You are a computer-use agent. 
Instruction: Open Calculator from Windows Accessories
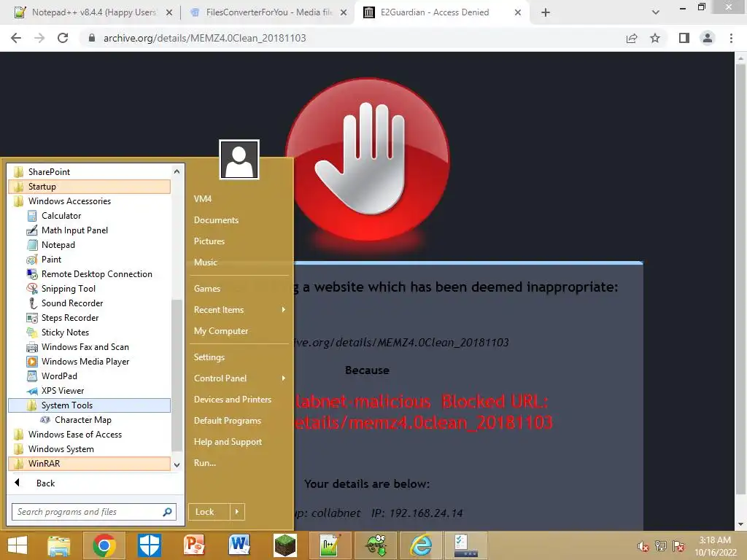click(61, 216)
